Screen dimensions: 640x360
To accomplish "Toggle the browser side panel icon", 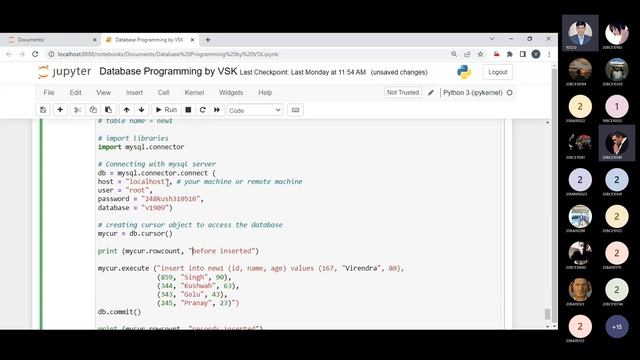I will tap(523, 54).
